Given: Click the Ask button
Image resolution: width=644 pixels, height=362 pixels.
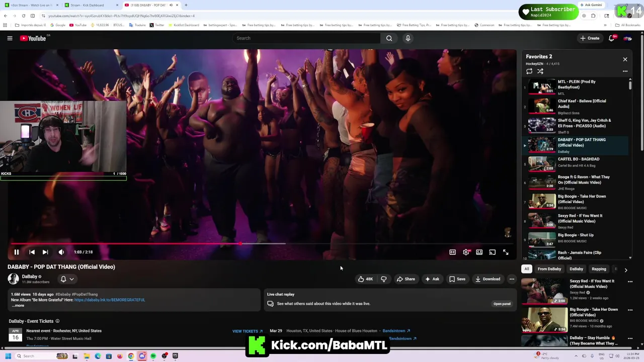Looking at the screenshot, I should pos(432,279).
